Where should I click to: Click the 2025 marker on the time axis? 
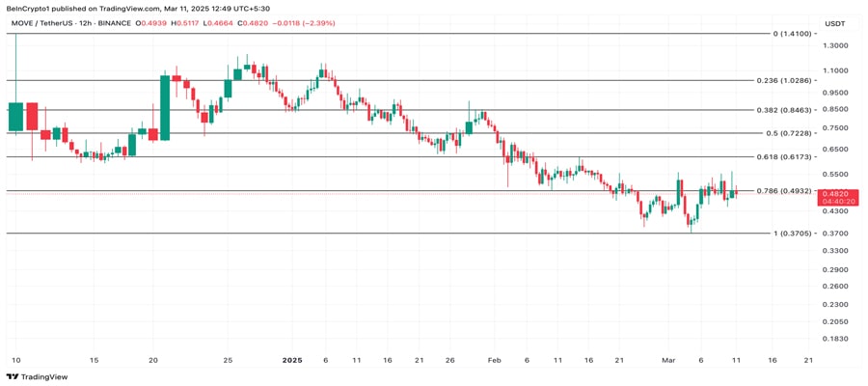click(x=293, y=360)
